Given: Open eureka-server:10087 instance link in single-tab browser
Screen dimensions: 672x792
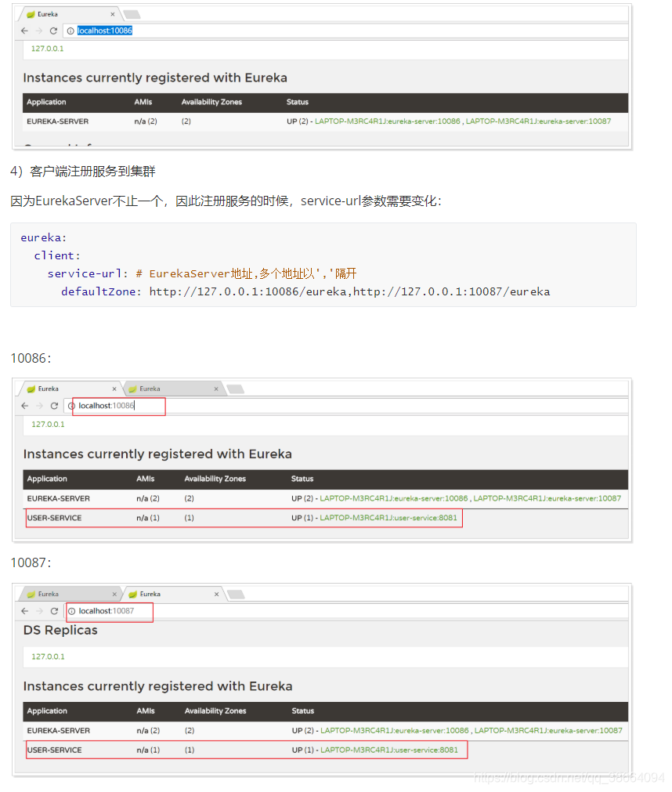Looking at the screenshot, I should click(538, 121).
